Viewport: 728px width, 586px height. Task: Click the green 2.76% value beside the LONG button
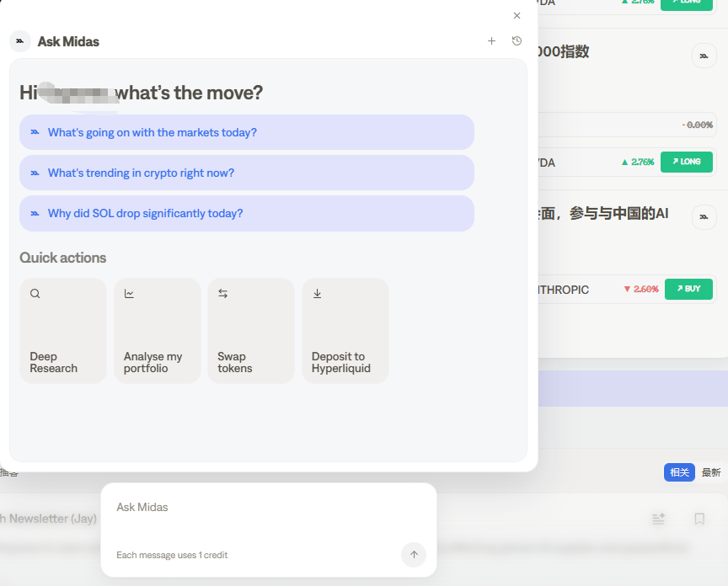tap(638, 162)
